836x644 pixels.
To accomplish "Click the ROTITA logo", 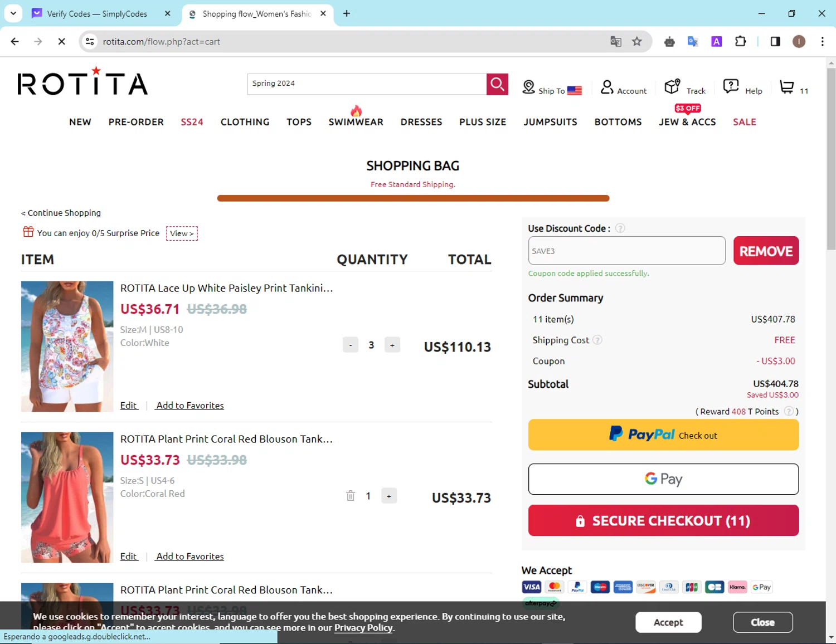I will pyautogui.click(x=82, y=82).
